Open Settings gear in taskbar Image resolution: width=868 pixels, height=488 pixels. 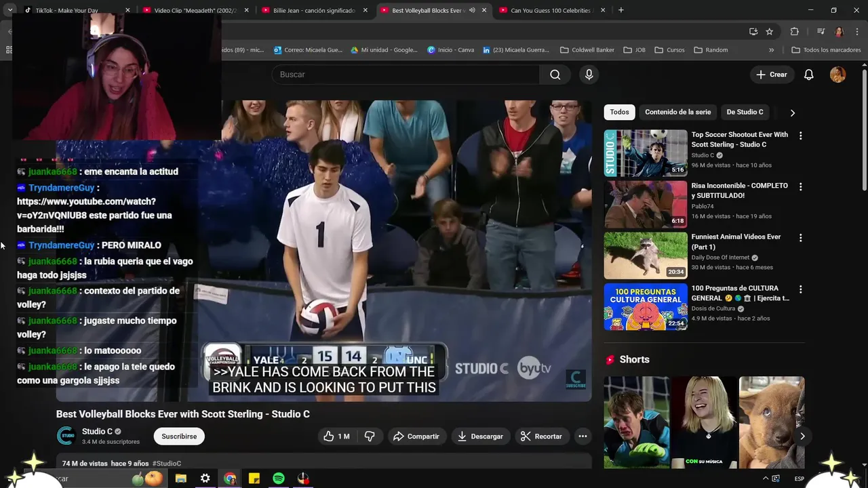coord(205,479)
